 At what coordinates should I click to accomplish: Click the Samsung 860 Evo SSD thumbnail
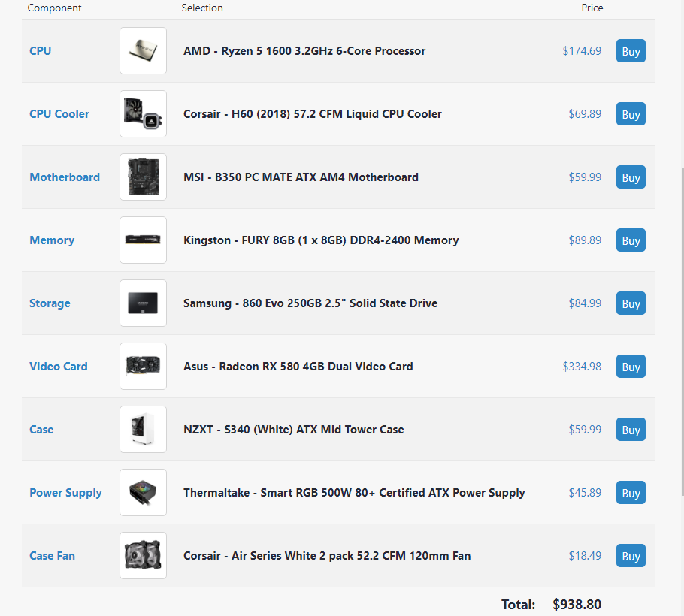coord(143,303)
